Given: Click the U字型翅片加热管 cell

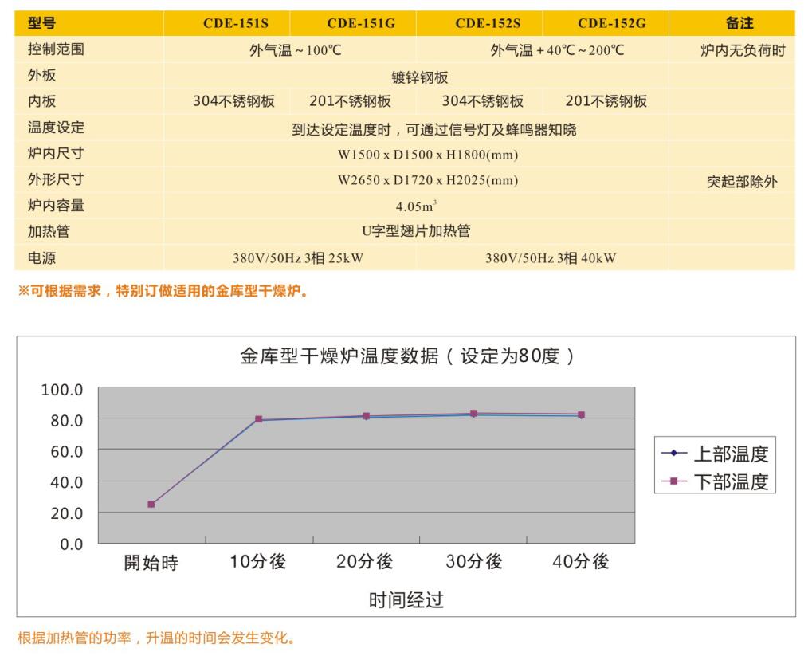Looking at the screenshot, I should click(416, 231).
